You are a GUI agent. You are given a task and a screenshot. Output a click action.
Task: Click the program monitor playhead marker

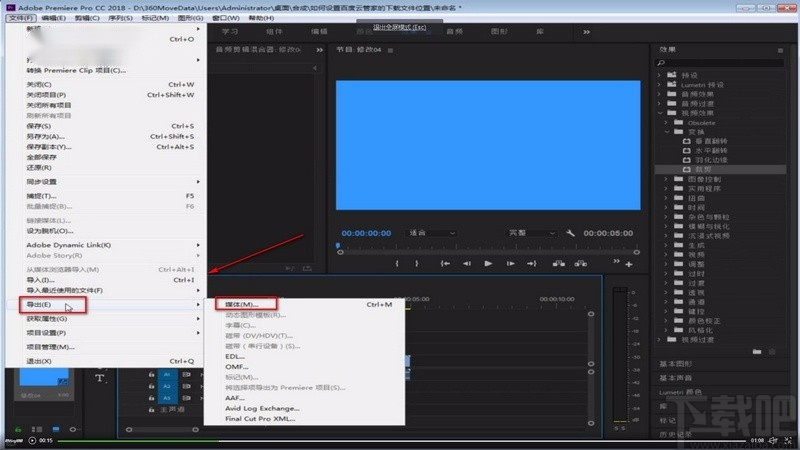pyautogui.click(x=338, y=245)
